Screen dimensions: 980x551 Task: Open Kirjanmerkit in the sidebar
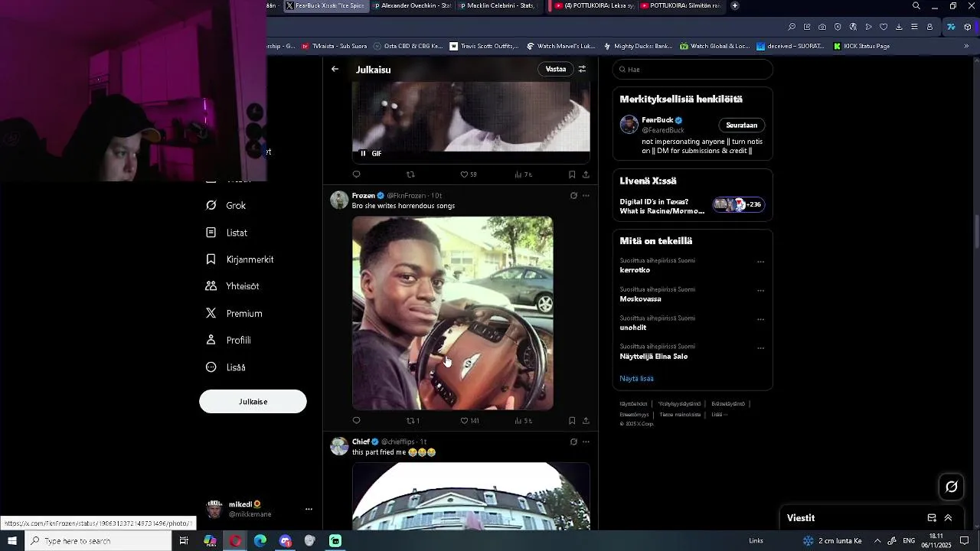click(240, 259)
